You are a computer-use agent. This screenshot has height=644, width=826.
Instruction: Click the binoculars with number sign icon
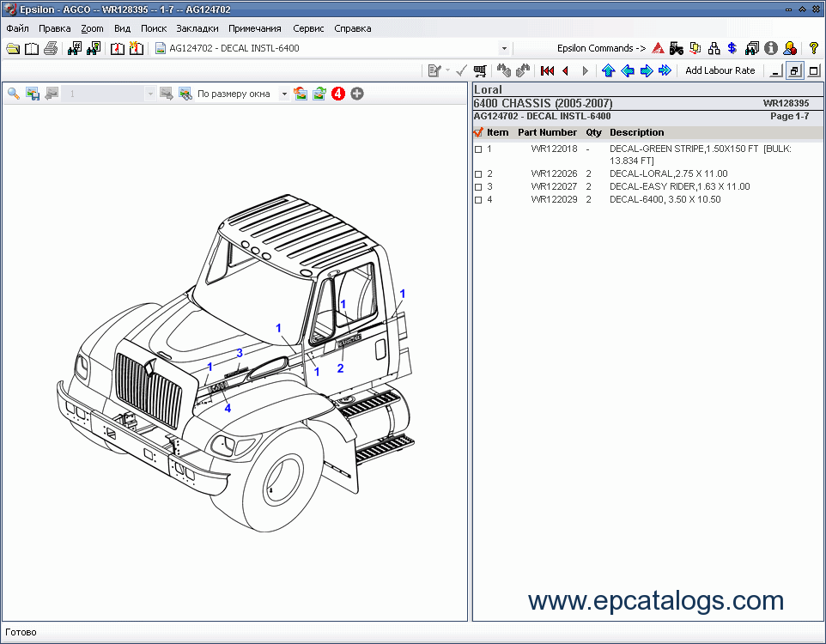pos(75,48)
